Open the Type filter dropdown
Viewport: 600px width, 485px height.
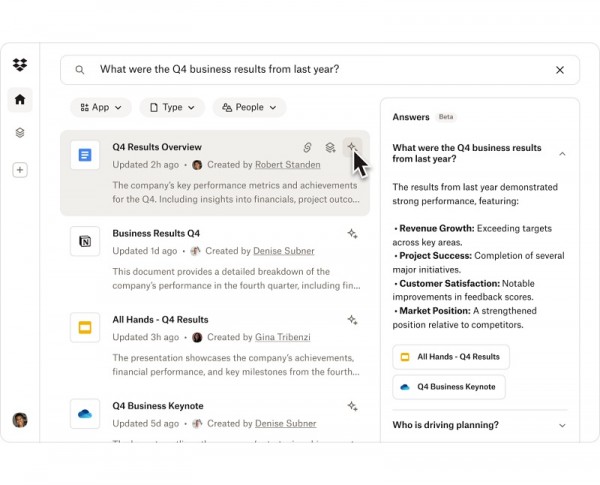pos(172,107)
